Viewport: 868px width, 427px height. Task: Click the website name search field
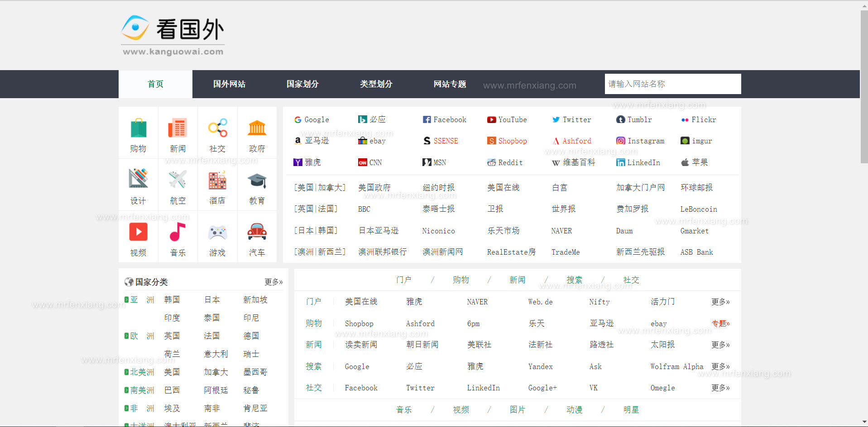pos(672,84)
